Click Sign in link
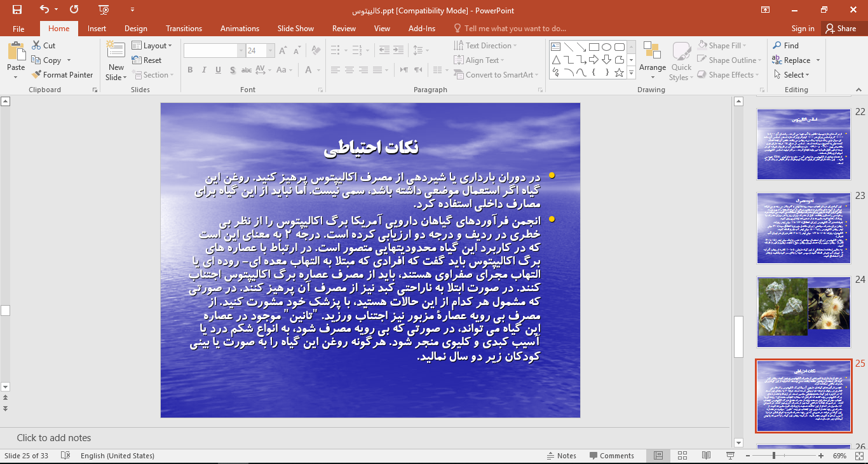868x464 pixels. click(x=803, y=29)
